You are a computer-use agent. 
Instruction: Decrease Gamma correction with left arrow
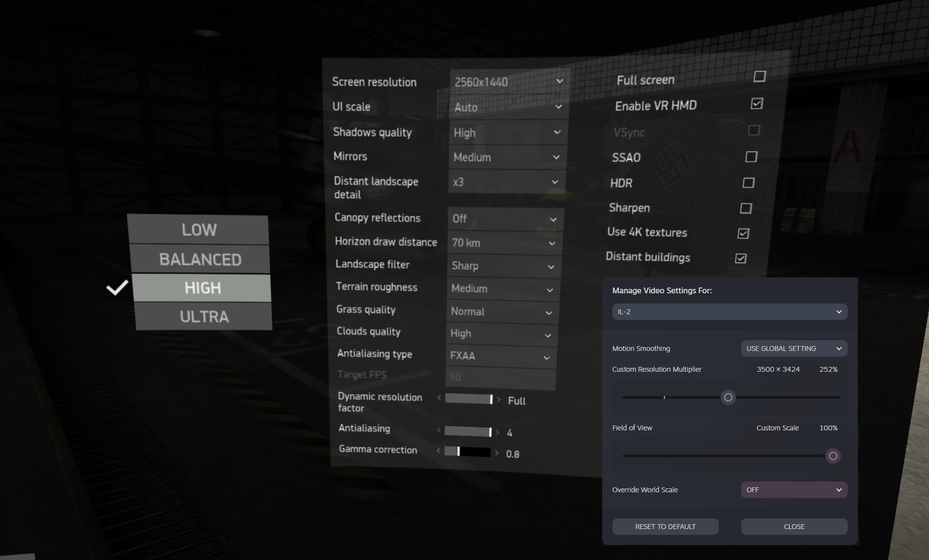point(439,451)
